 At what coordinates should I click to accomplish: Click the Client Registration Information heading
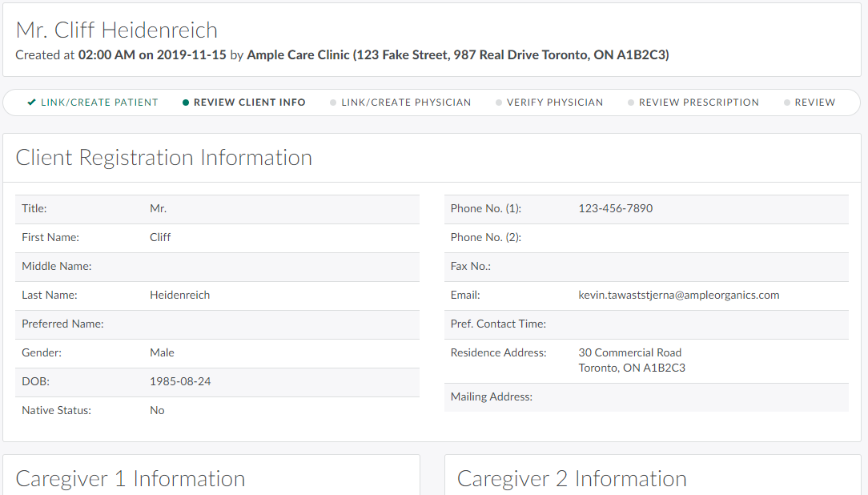(164, 157)
